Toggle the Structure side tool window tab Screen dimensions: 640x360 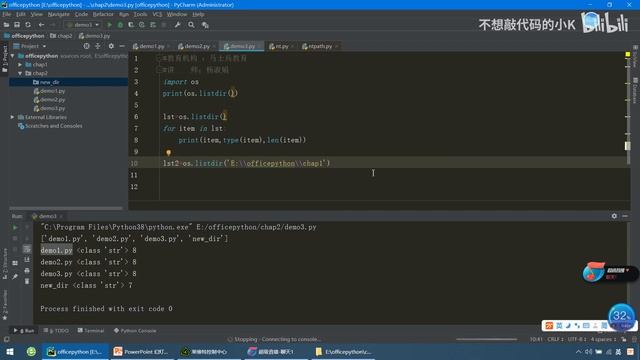(4, 264)
